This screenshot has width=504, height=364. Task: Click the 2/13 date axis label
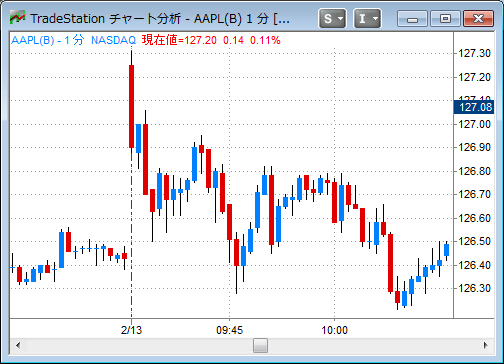coord(131,330)
